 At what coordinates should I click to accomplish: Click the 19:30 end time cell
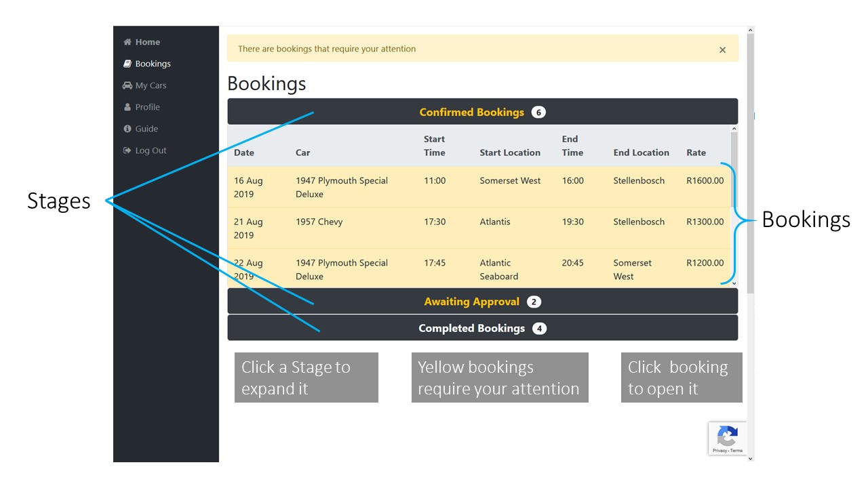coord(572,222)
